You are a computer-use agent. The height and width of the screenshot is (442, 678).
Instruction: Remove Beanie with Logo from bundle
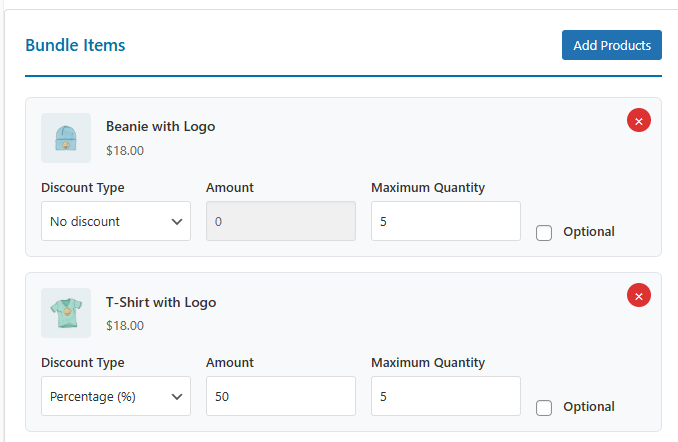[639, 121]
